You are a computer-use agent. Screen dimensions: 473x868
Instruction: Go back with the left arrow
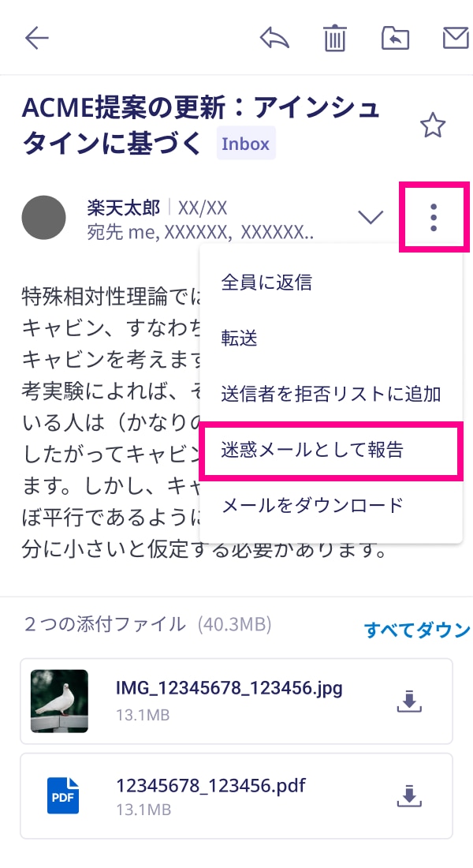[x=37, y=38]
